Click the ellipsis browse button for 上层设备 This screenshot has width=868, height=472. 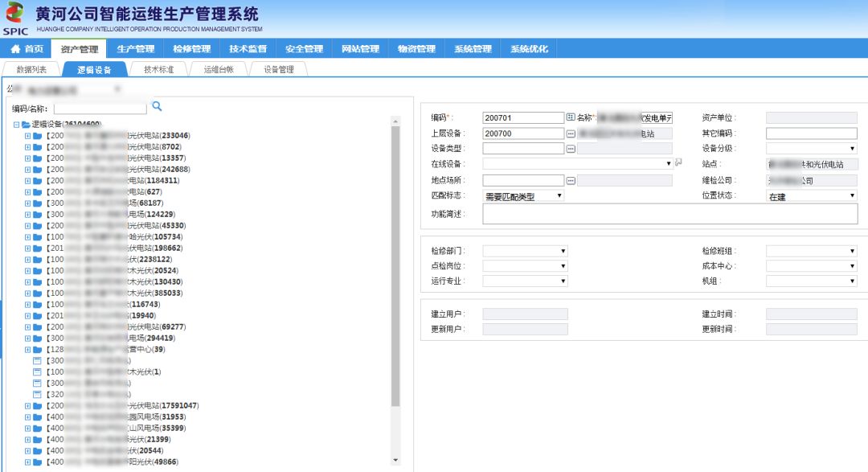click(571, 133)
